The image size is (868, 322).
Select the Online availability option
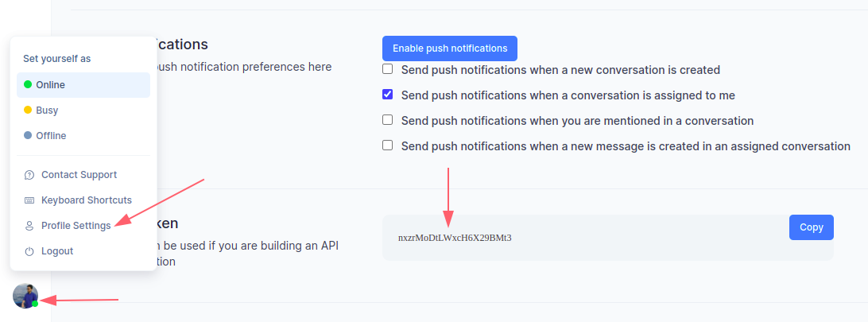coord(83,84)
